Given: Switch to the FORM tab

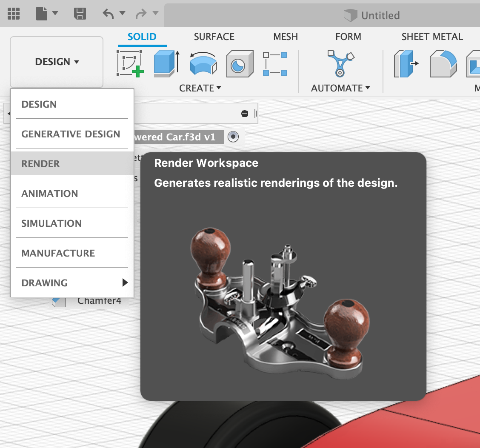Looking at the screenshot, I should click(348, 37).
